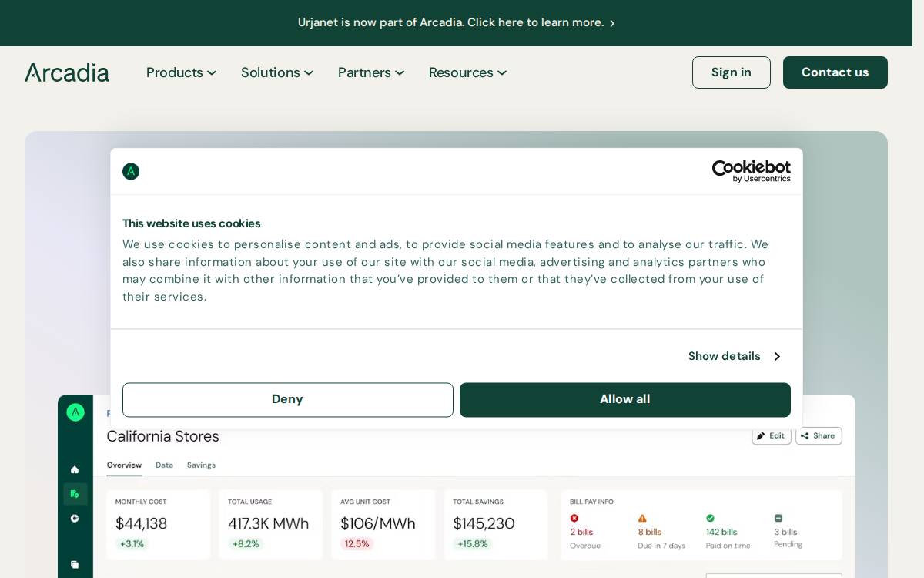
Task: Click the red overdue bills icon
Action: tap(574, 518)
